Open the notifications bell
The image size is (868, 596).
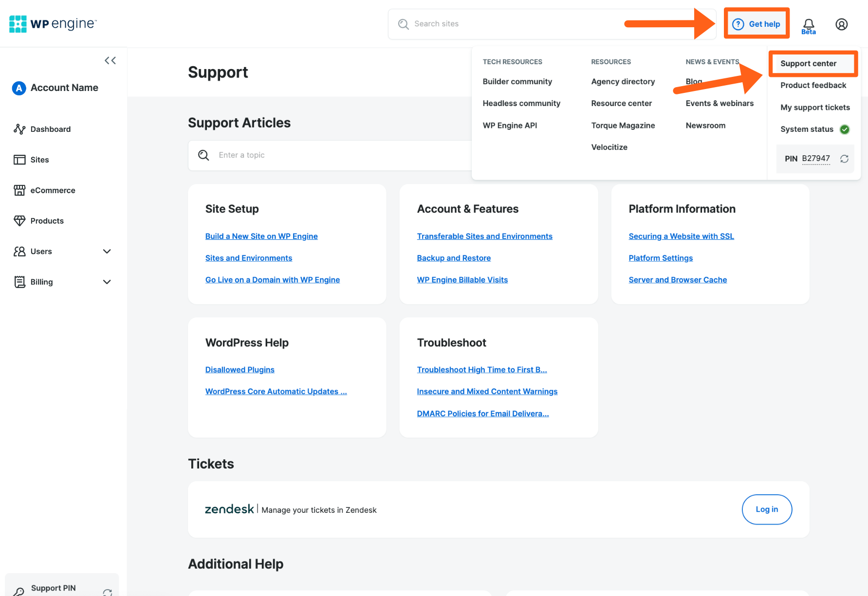coord(808,24)
